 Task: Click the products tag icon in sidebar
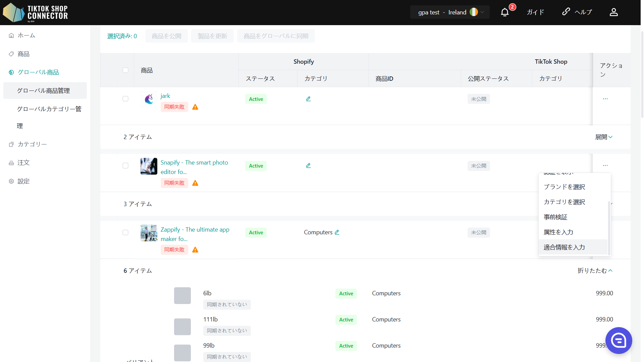[x=11, y=54]
